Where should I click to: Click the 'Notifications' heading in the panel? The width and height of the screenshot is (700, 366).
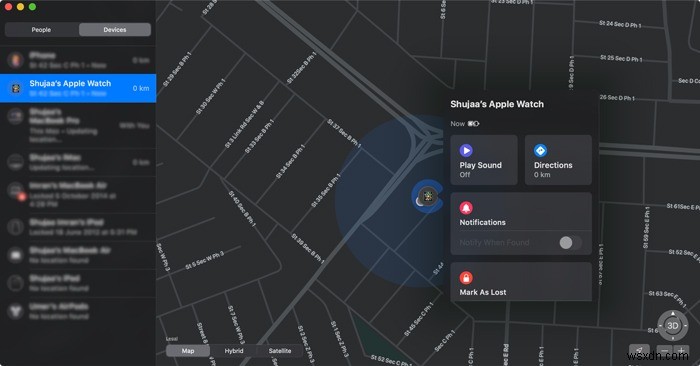483,222
